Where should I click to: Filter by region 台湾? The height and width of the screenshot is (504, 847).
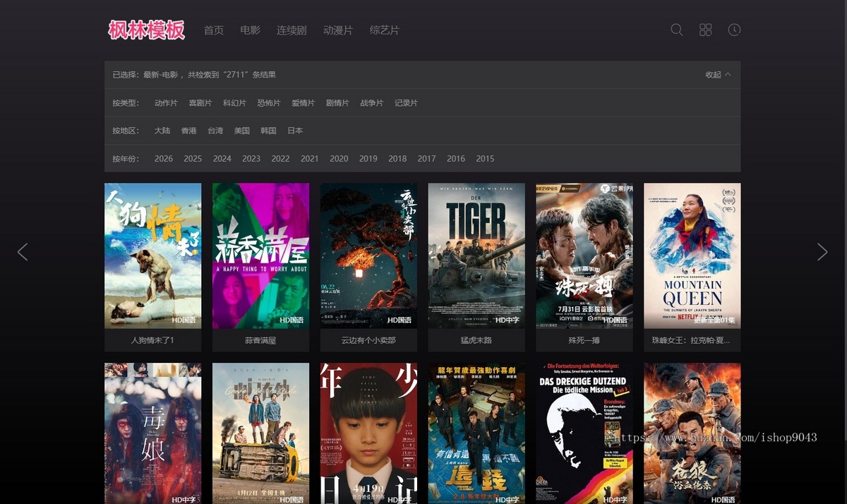215,131
